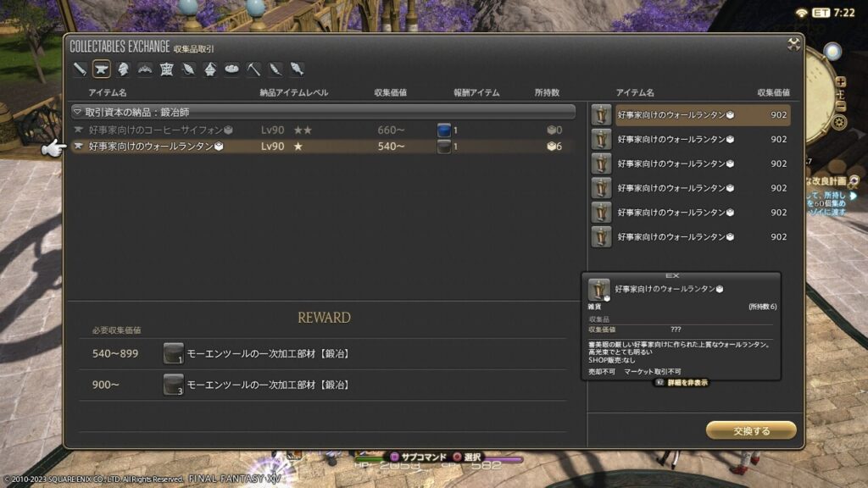Click the サブコマンド subcommand hint
868x488 pixels.
418,457
